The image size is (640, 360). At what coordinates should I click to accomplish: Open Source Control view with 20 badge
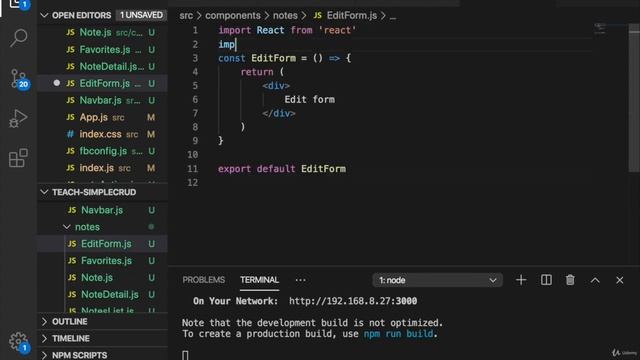[x=18, y=78]
